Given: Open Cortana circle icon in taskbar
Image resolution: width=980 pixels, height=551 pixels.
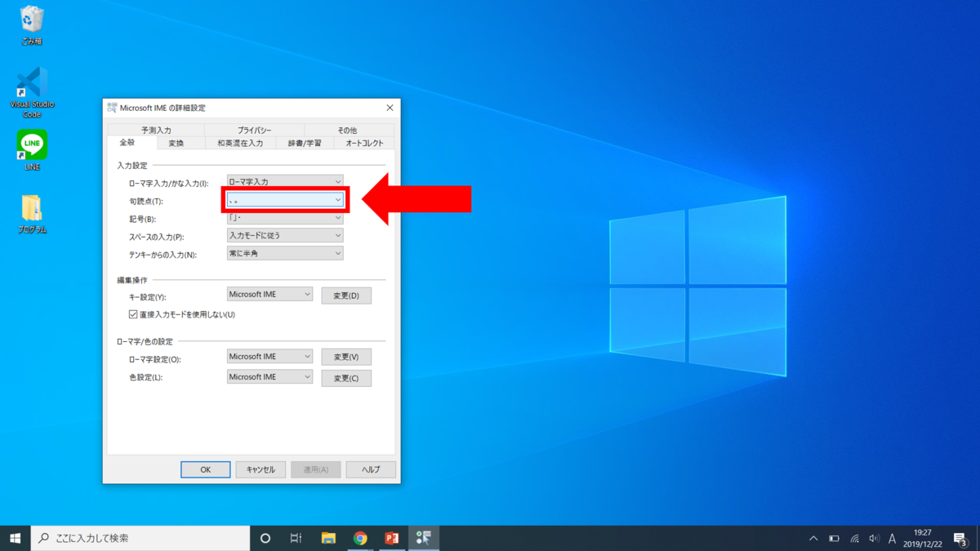Looking at the screenshot, I should [x=265, y=538].
